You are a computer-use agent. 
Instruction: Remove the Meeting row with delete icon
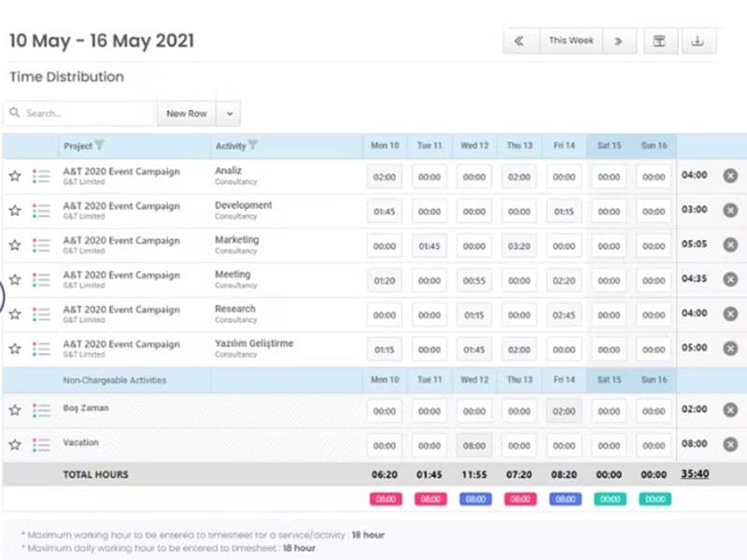(x=730, y=279)
